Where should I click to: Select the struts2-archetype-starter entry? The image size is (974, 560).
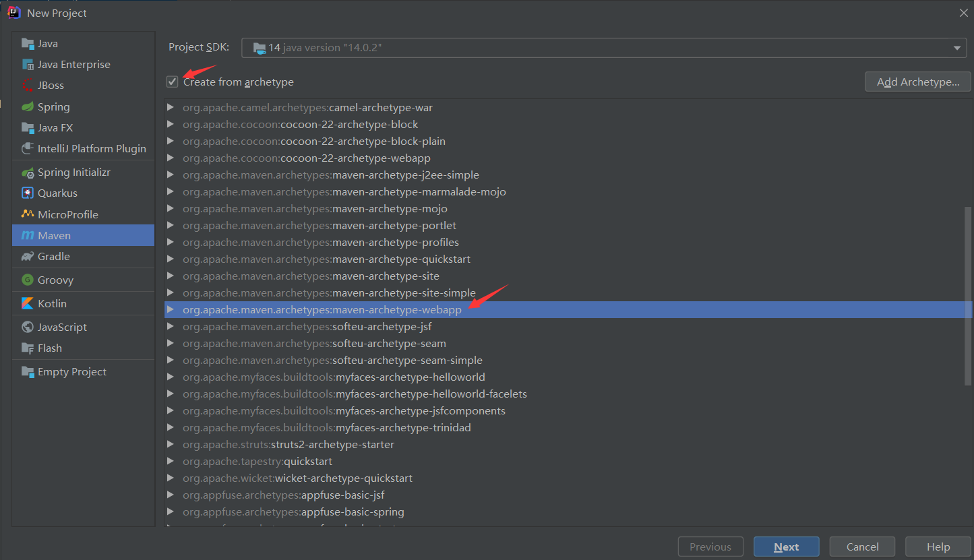click(288, 444)
